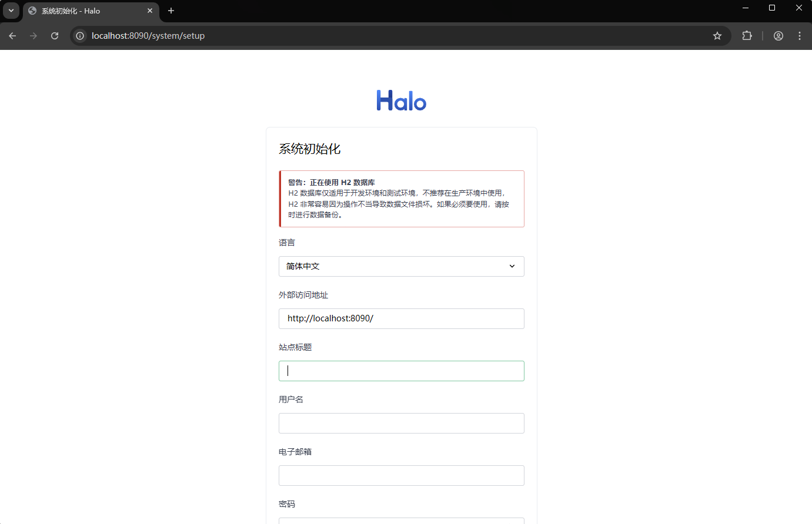Open the Extensions puzzle icon

747,36
